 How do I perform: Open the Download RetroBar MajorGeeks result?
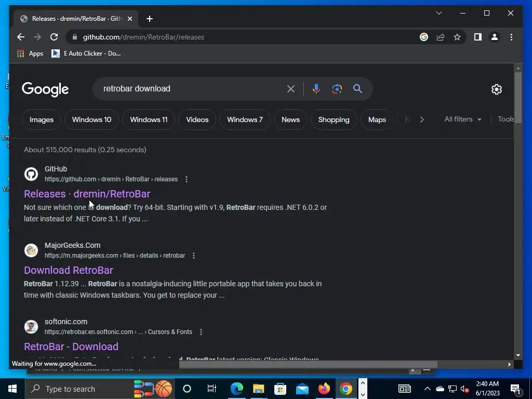click(68, 270)
